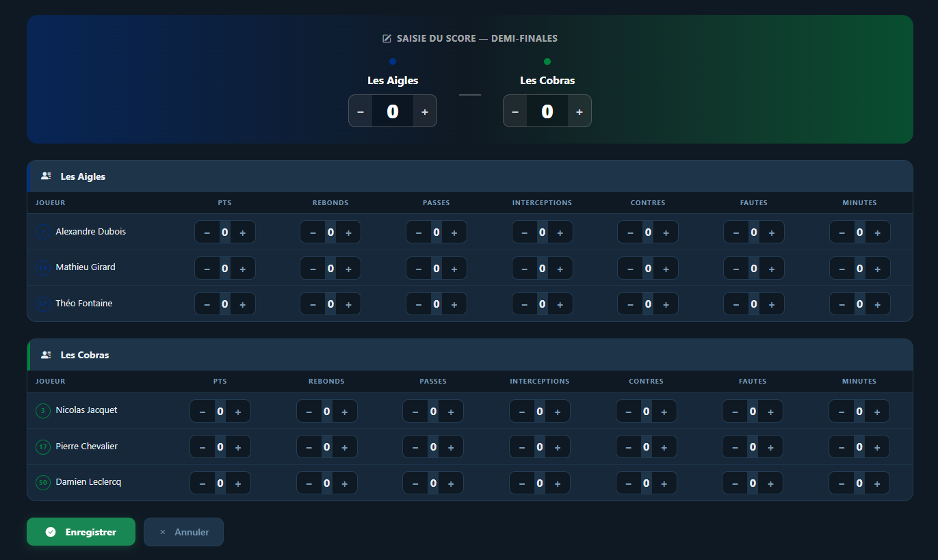Click the roster icon in Les Aigles header
The width and height of the screenshot is (938, 560).
tap(46, 176)
